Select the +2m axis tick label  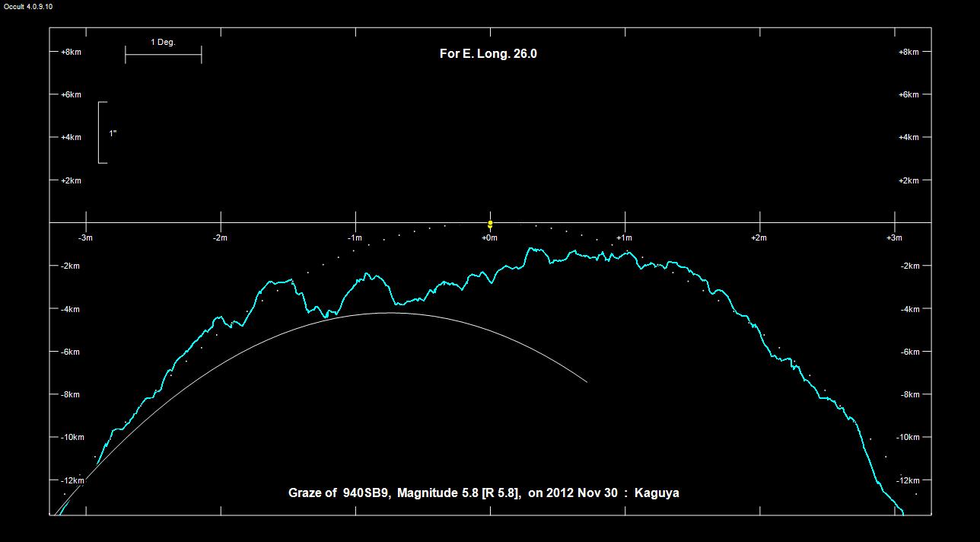click(759, 238)
